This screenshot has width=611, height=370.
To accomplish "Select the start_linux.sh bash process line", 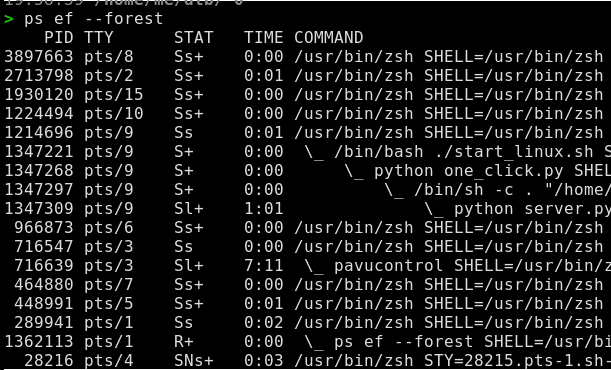I will pyautogui.click(x=306, y=152).
